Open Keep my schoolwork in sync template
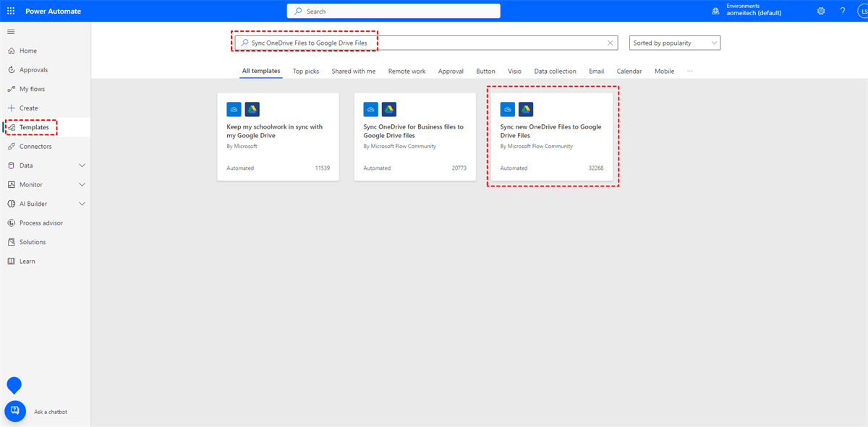The height and width of the screenshot is (427, 868). click(x=278, y=136)
